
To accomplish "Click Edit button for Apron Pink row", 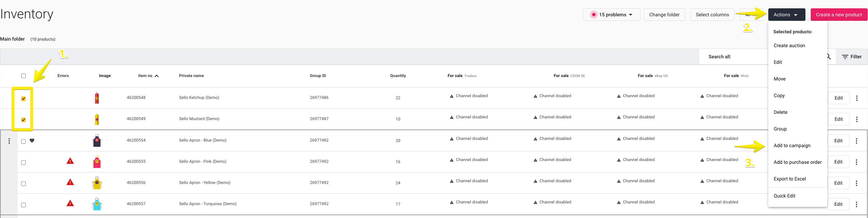I will click(838, 162).
